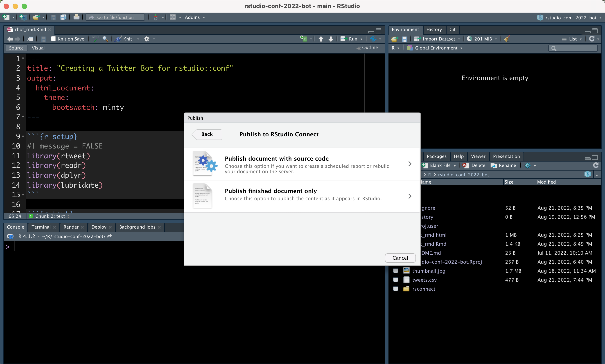Click the Environment search field

point(573,48)
